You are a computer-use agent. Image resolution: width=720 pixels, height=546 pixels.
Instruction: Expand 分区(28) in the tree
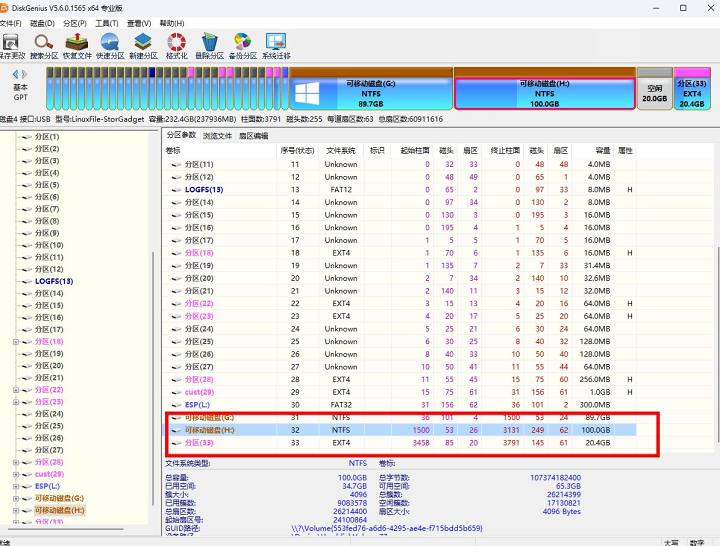click(x=16, y=462)
